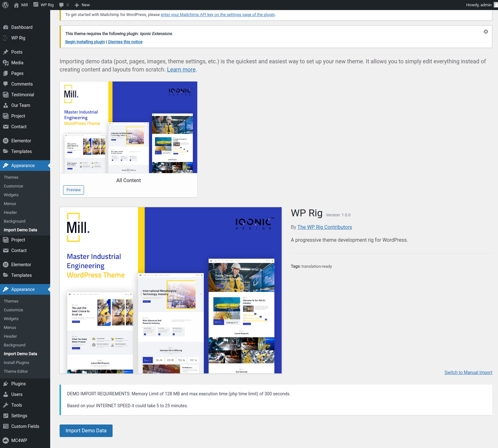Open the Mill site home icon

pyautogui.click(x=16, y=5)
